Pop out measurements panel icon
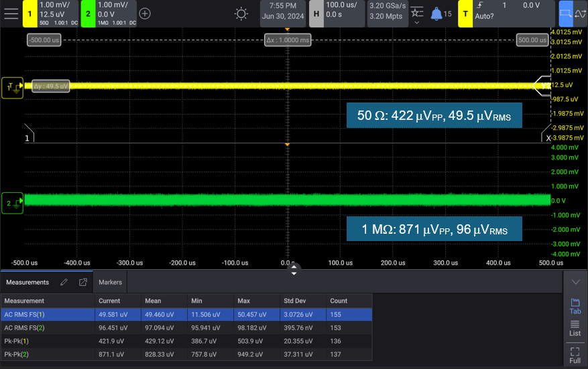The width and height of the screenshot is (588, 369). click(83, 282)
